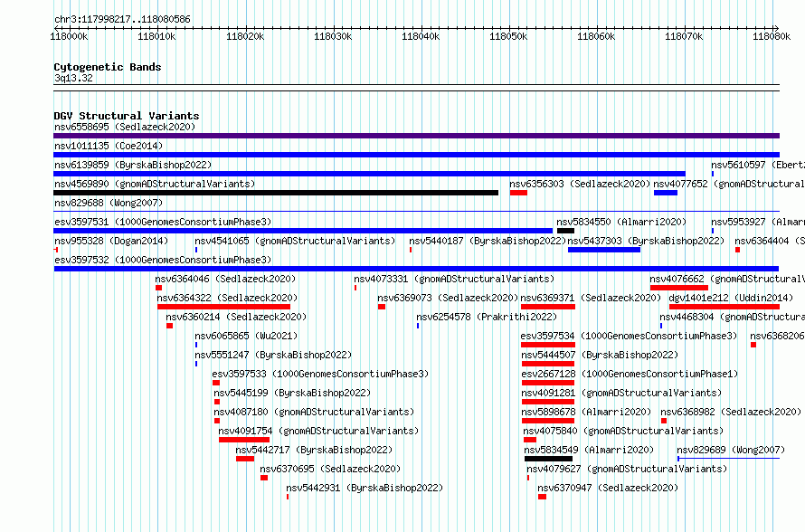
Task: Select the red bar under nsv4091754
Action: [x=244, y=440]
